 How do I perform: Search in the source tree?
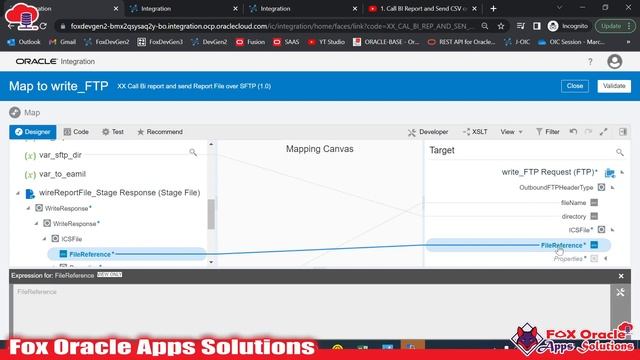(193, 152)
